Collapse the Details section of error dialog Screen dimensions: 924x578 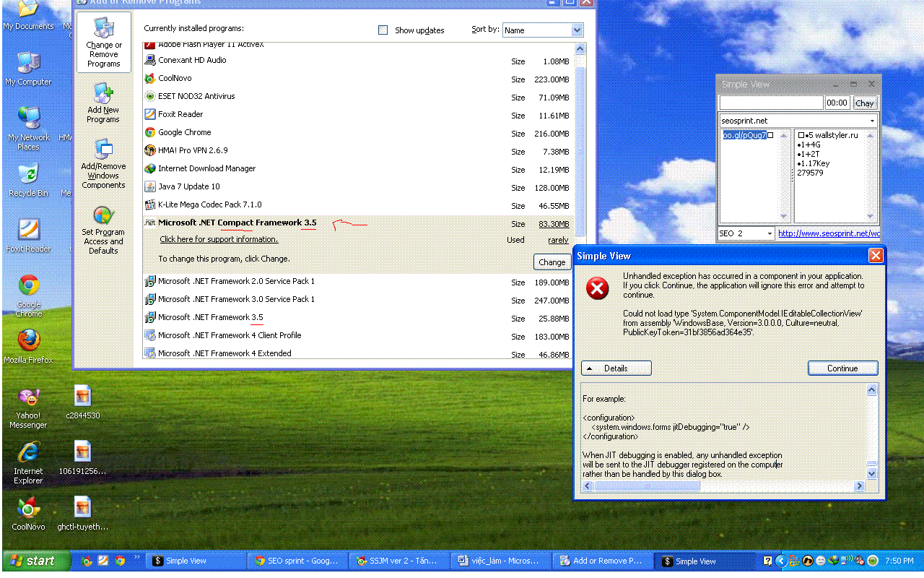click(616, 368)
